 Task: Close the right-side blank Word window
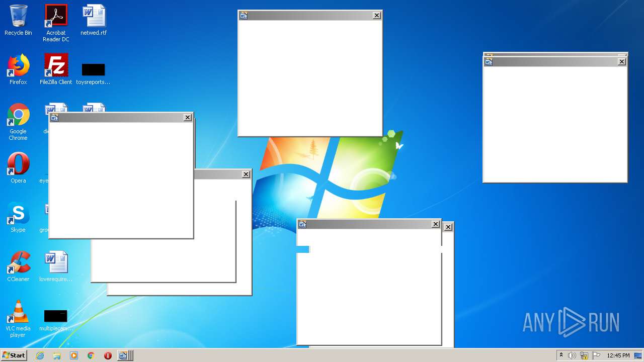pos(622,62)
